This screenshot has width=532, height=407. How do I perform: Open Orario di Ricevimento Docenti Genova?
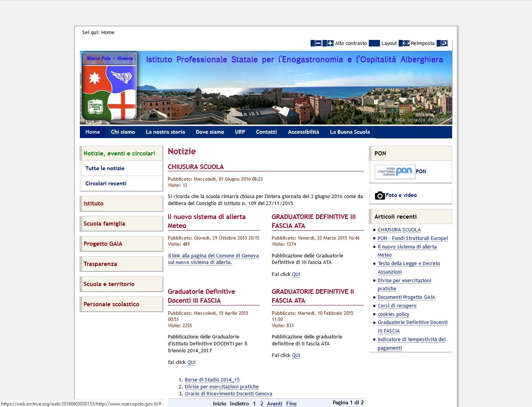click(228, 393)
